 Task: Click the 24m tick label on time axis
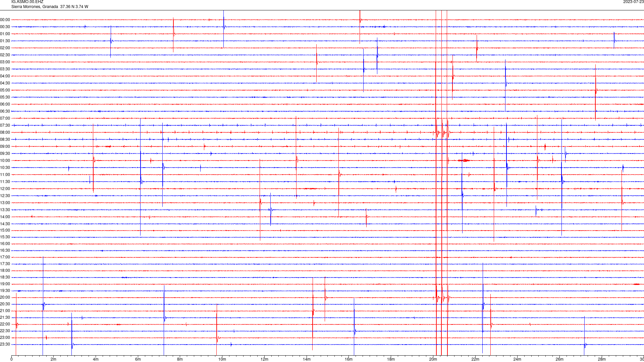click(517, 359)
